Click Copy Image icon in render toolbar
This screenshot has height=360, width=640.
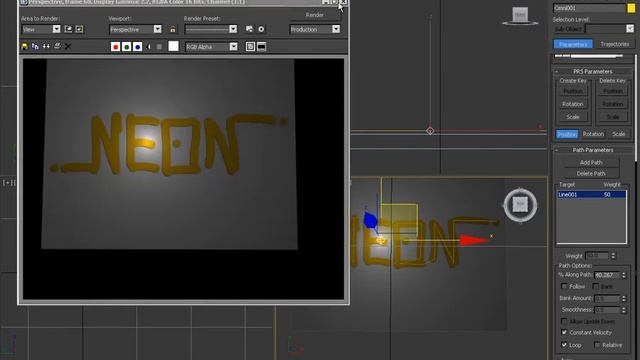pyautogui.click(x=35, y=47)
